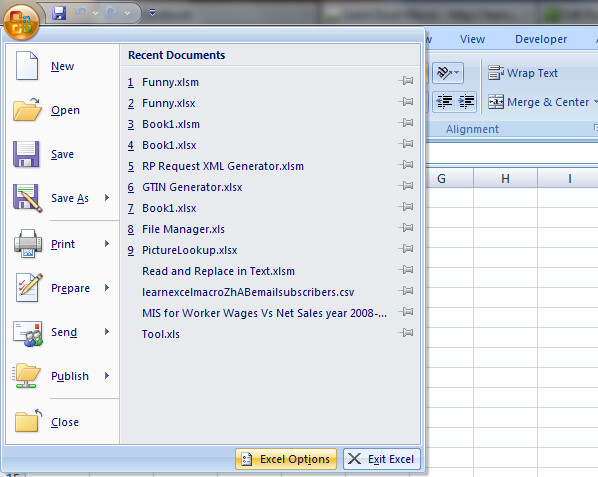The height and width of the screenshot is (477, 598).
Task: Click the Increase Indent icon
Action: (466, 101)
